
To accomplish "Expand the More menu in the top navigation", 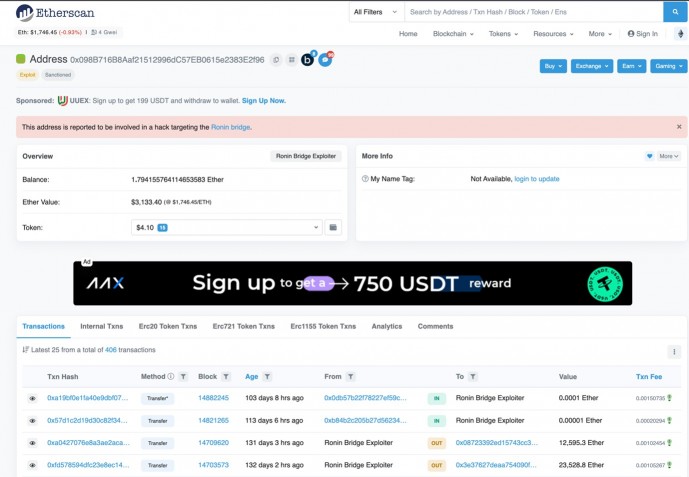I will pos(600,34).
